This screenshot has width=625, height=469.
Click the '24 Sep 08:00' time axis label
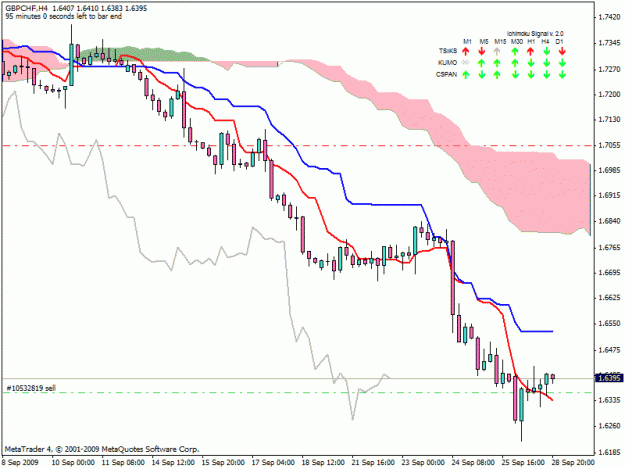coord(473,462)
